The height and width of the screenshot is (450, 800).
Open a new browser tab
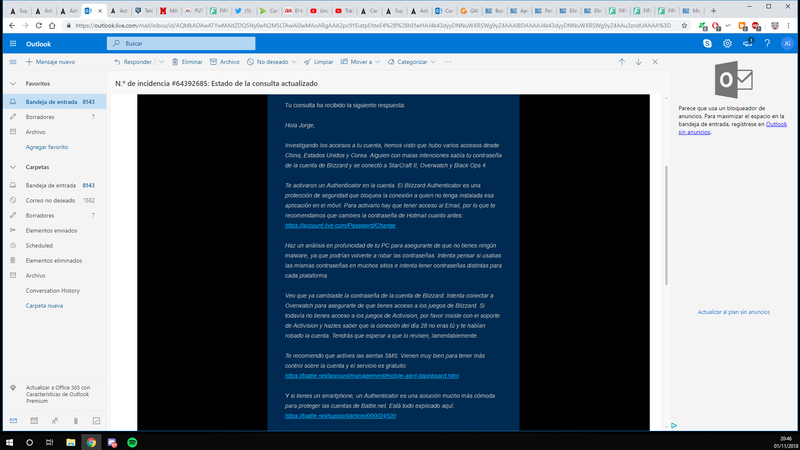coord(713,10)
